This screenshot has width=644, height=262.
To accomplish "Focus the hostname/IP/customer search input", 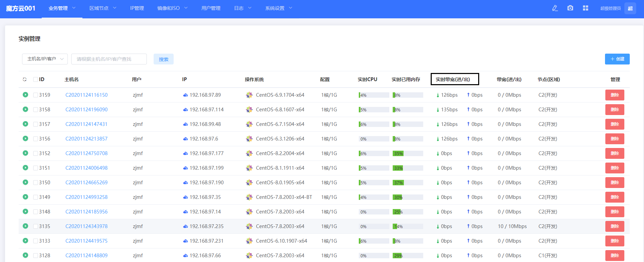I will [x=109, y=59].
